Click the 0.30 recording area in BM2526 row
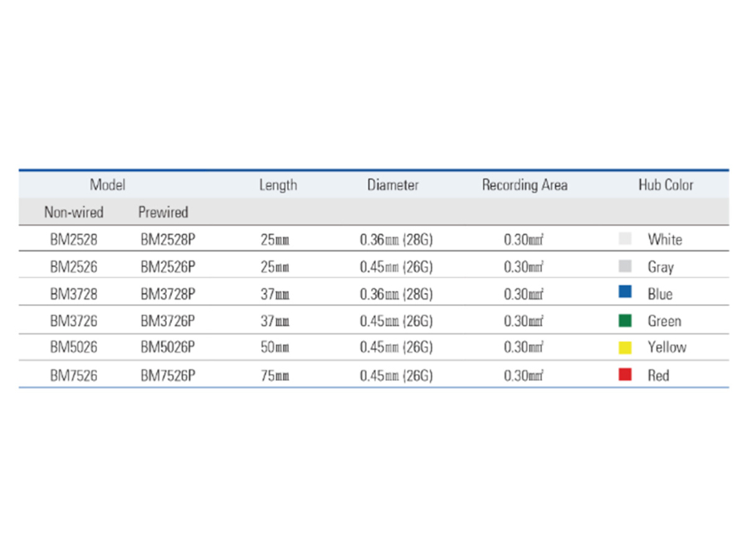 pyautogui.click(x=524, y=266)
